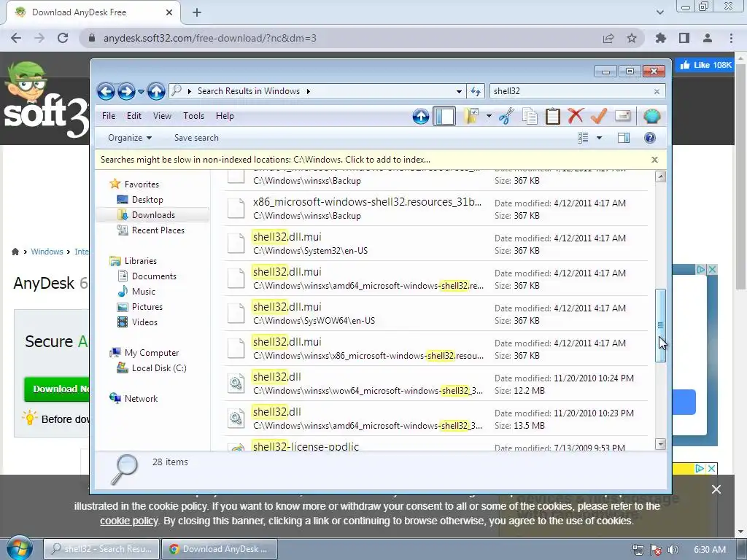Click the Explorer Back arrow button
Screen dimensions: 747x560
[x=106, y=91]
